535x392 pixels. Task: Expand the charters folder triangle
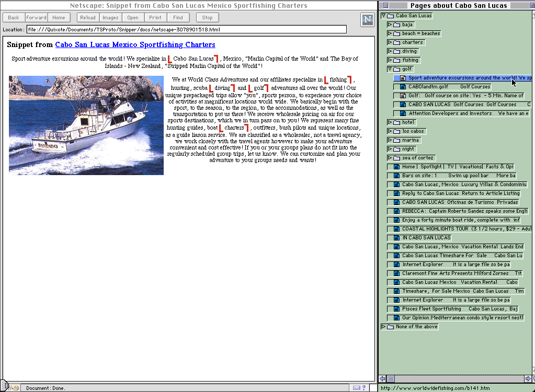390,42
